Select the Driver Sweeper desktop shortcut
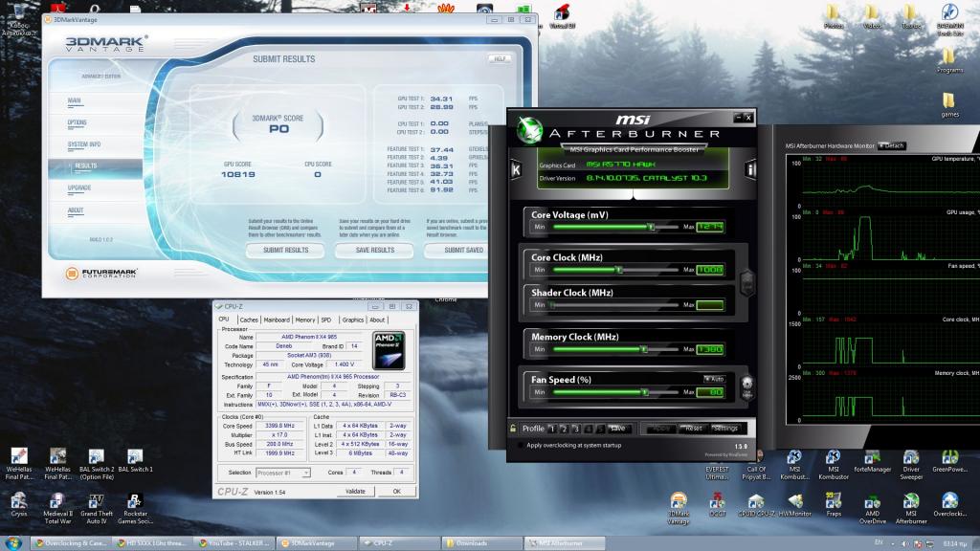980x551 pixels. [911, 464]
